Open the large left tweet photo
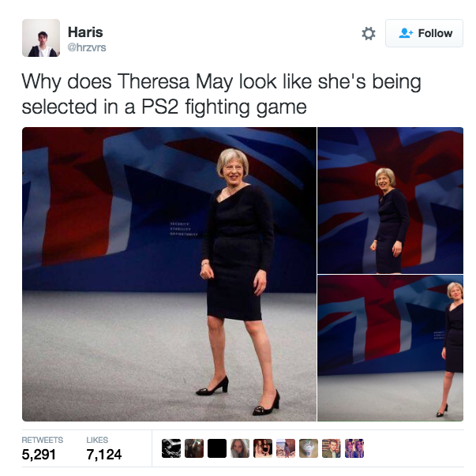This screenshot has width=476, height=476. (x=169, y=274)
